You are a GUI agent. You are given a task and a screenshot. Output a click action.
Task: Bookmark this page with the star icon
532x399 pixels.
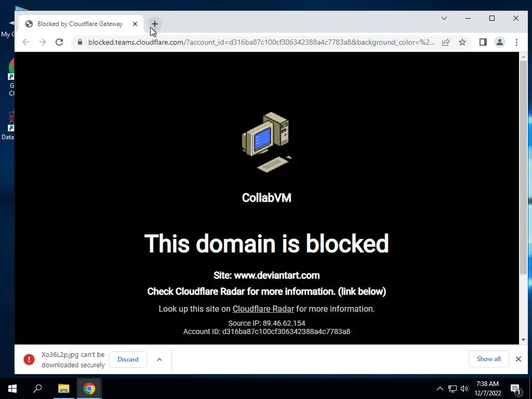[462, 42]
